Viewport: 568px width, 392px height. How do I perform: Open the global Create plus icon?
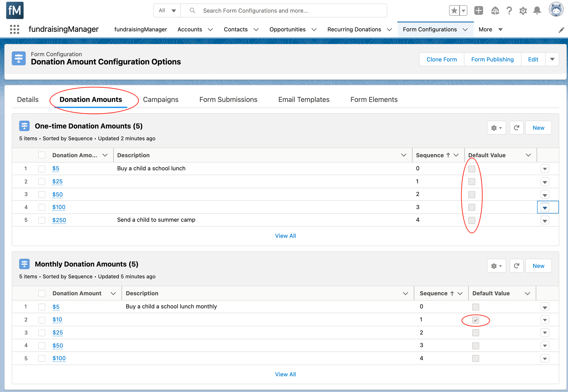point(479,10)
